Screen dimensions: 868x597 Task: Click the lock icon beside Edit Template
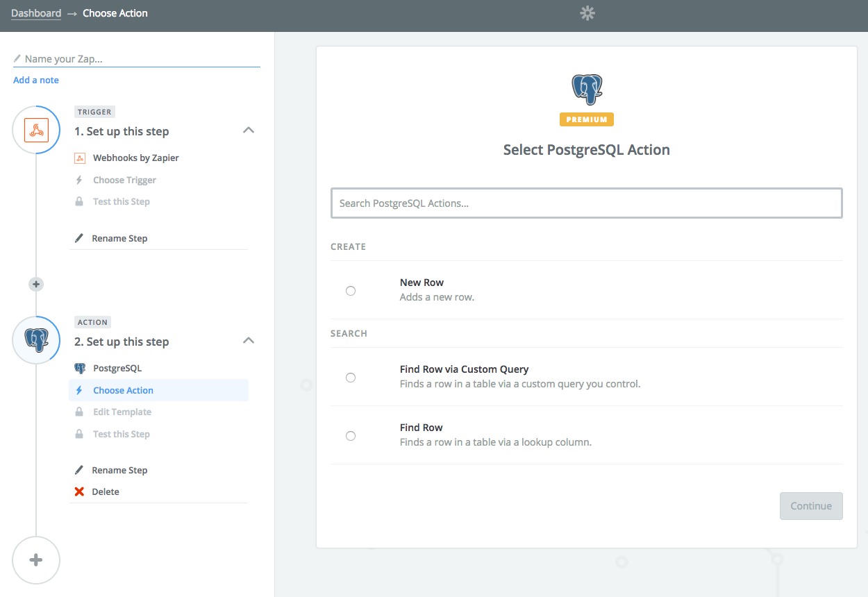point(79,412)
